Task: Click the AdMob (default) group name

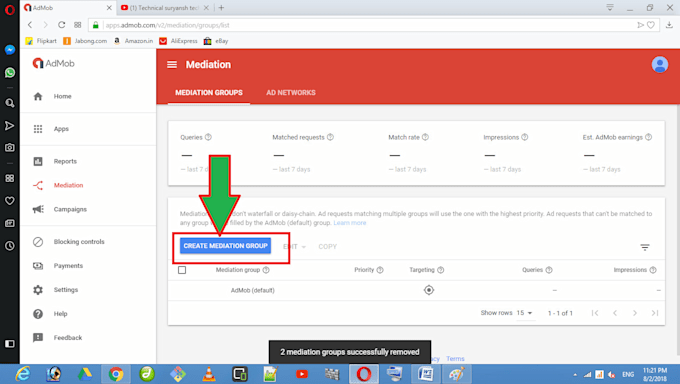Action: click(252, 290)
